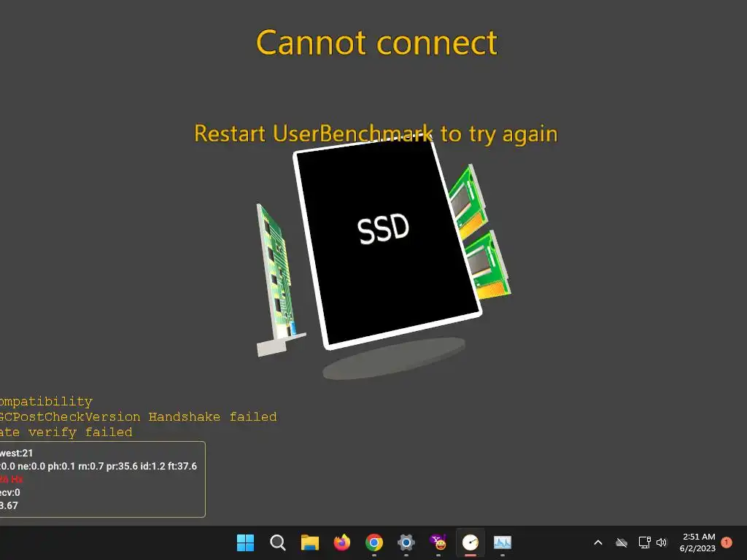Screen dimensions: 747x560
Task: Select the UserBenchmark speedometer taskbar icon
Action: (x=471, y=542)
